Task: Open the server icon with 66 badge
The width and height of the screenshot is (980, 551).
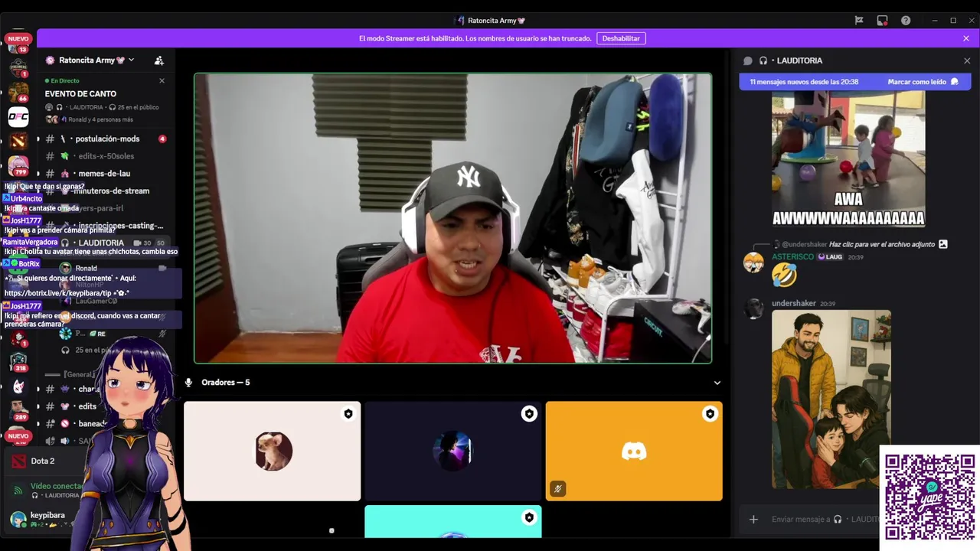Action: [x=18, y=91]
